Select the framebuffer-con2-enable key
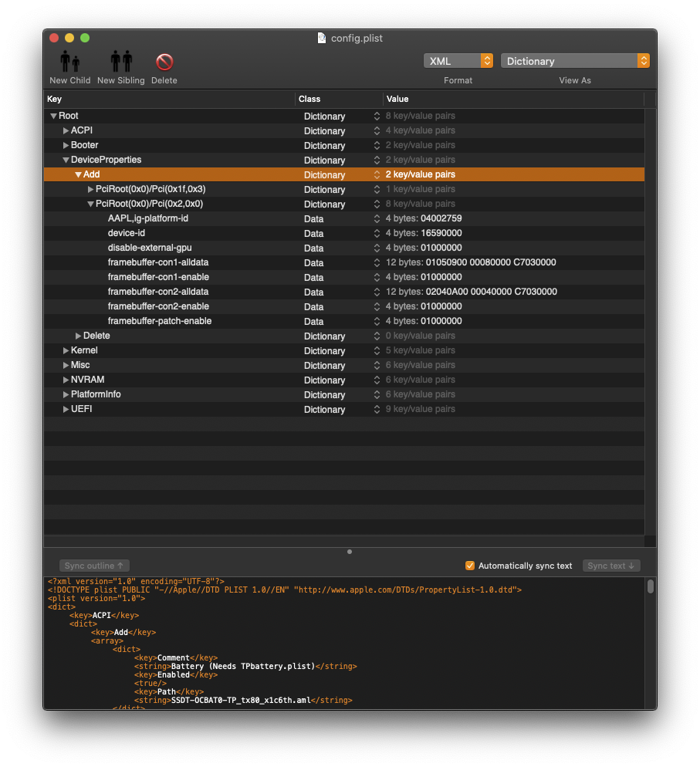 158,306
